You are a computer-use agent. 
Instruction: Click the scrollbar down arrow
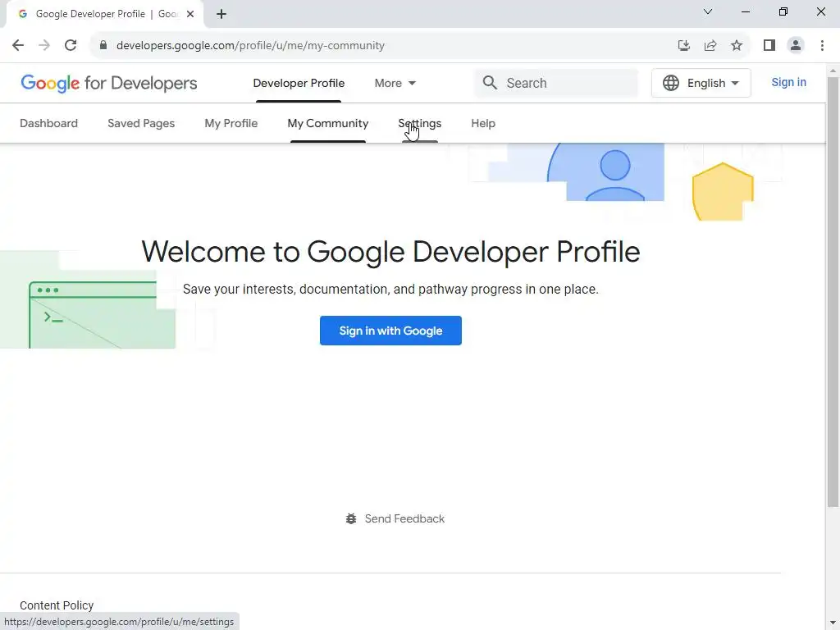[833, 624]
